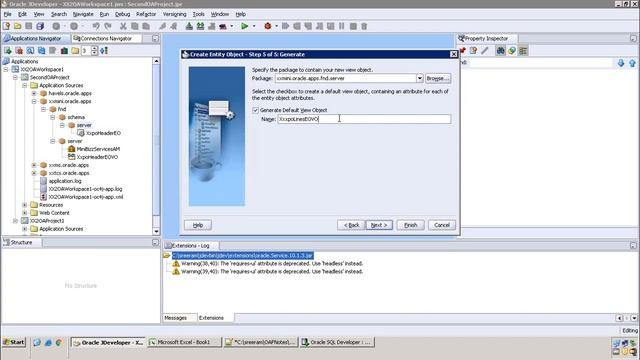Click the Copy toolbar icon
The height and width of the screenshot is (360, 640).
click(134, 26)
